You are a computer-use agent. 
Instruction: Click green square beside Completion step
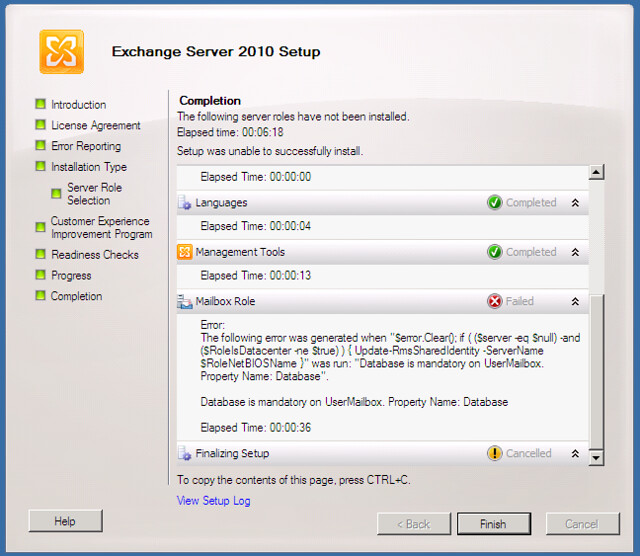pos(40,295)
